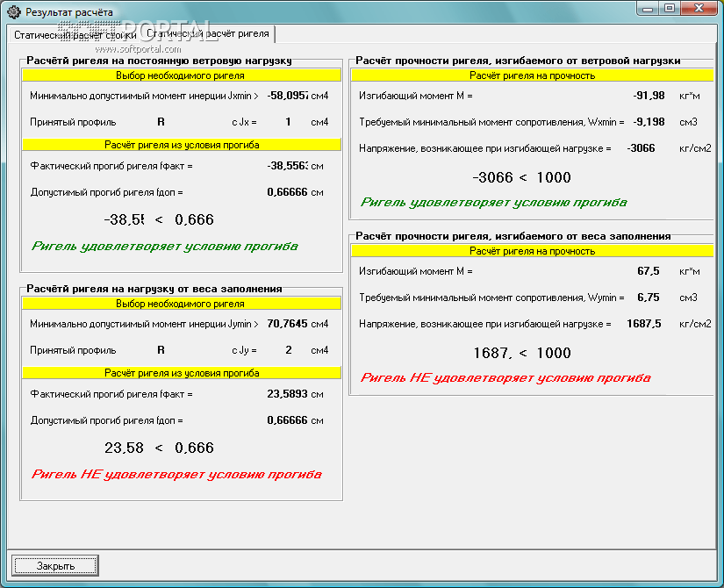Click the Jxmin value -58,0957

point(287,96)
